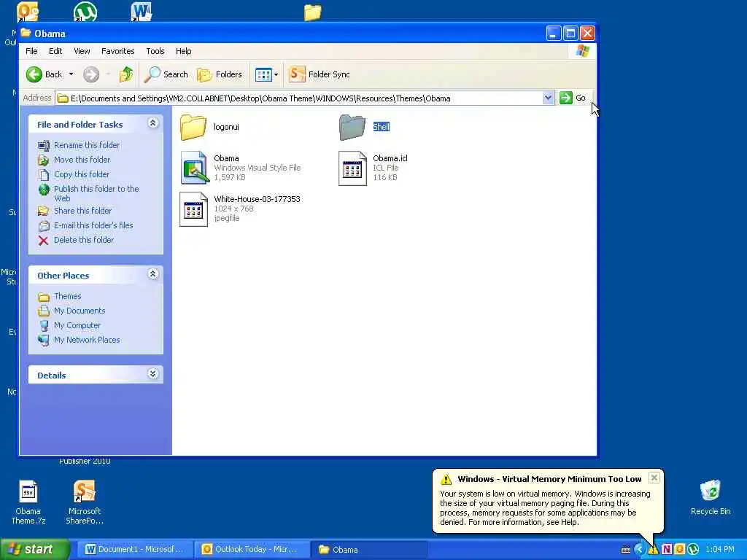Close the Virtual Memory warning balloon
This screenshot has height=560, width=747.
click(654, 478)
